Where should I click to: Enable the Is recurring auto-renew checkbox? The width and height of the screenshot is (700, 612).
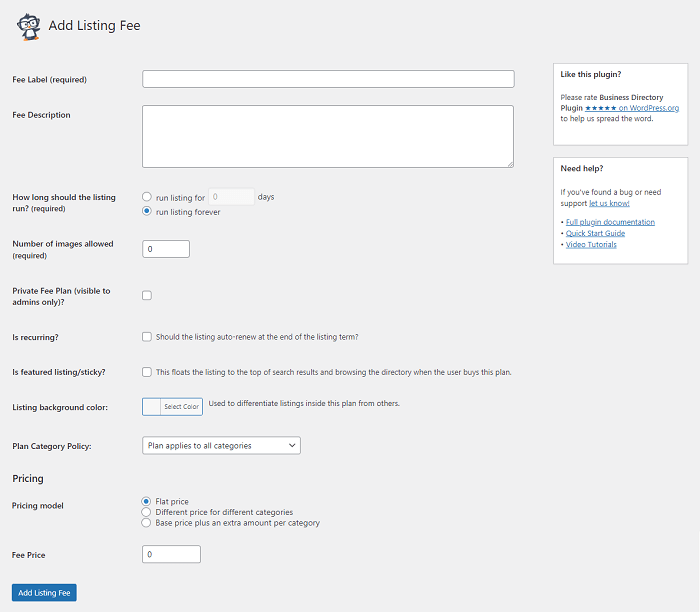click(x=147, y=337)
